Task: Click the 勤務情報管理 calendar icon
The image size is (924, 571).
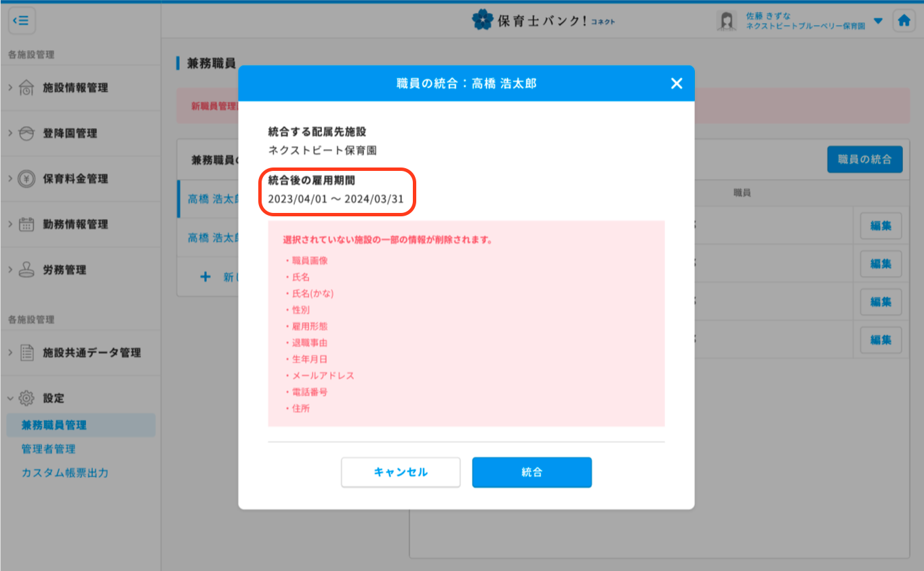Action: pyautogui.click(x=26, y=224)
